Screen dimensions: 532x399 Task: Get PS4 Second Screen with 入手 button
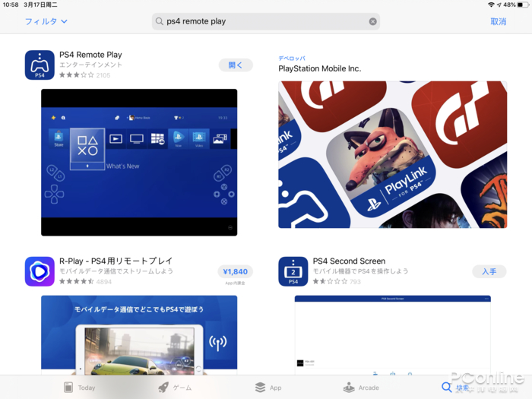pyautogui.click(x=489, y=271)
